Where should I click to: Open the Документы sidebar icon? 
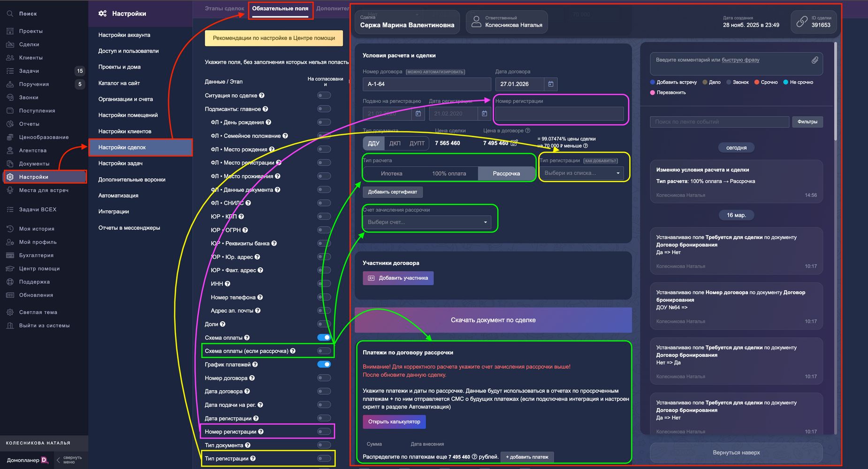coord(10,164)
